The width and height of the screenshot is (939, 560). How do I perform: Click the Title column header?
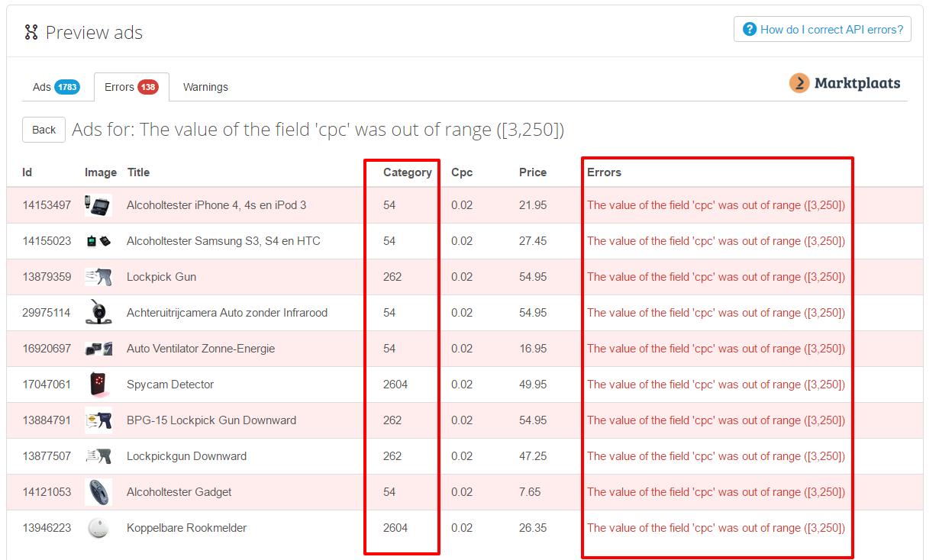[x=139, y=172]
